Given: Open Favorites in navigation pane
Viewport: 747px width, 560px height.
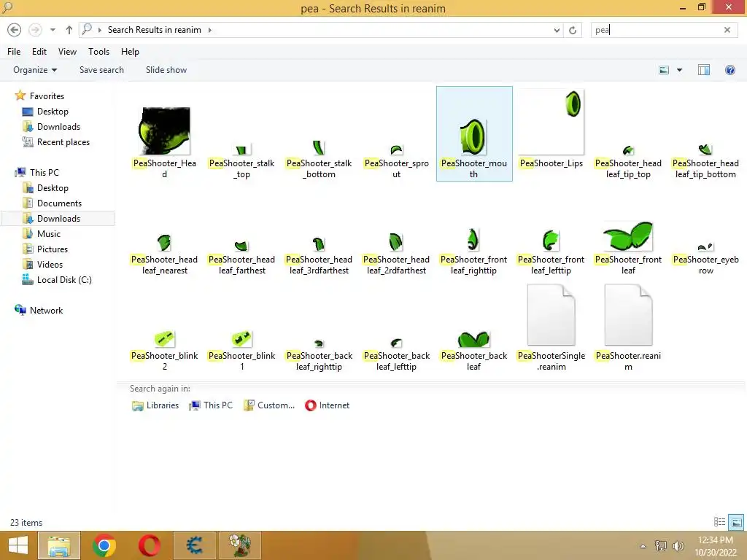Looking at the screenshot, I should click(47, 96).
